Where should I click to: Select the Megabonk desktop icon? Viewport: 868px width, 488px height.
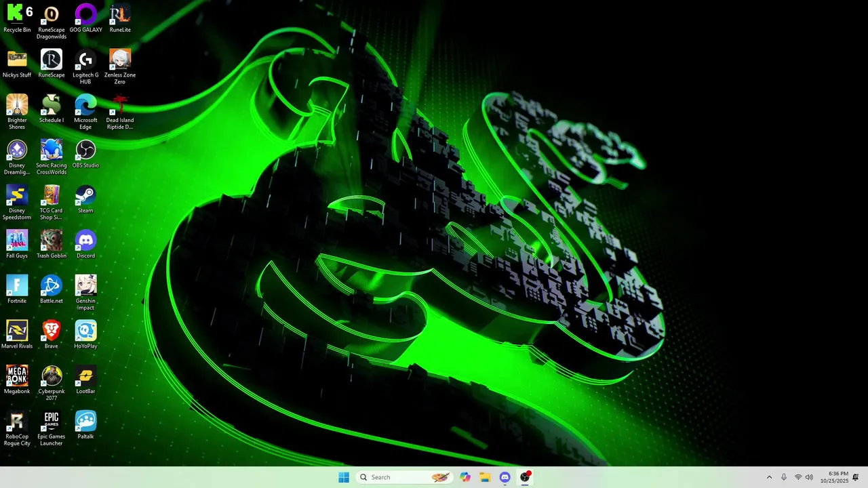(x=17, y=380)
